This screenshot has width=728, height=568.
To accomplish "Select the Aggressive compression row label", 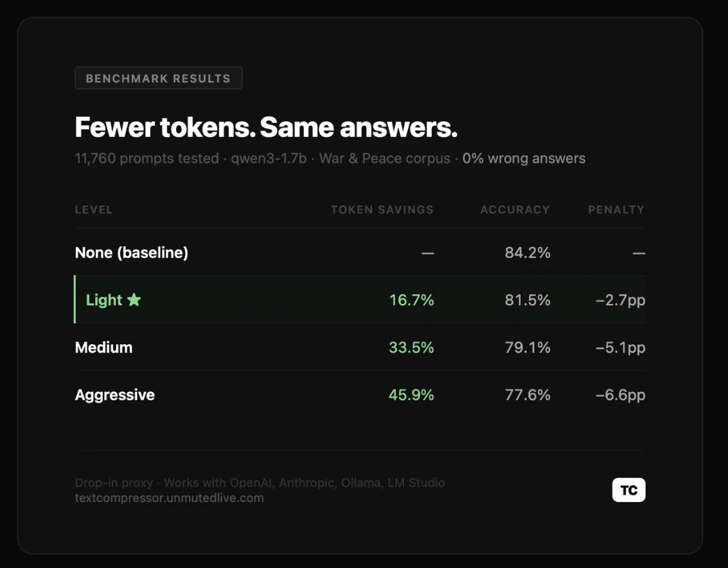I will tap(115, 395).
